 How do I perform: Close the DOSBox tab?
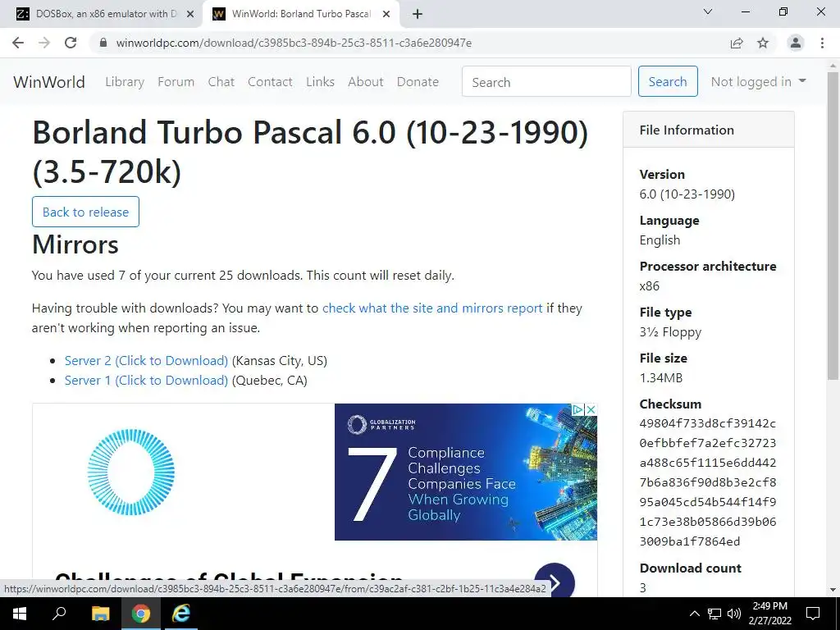click(x=190, y=15)
